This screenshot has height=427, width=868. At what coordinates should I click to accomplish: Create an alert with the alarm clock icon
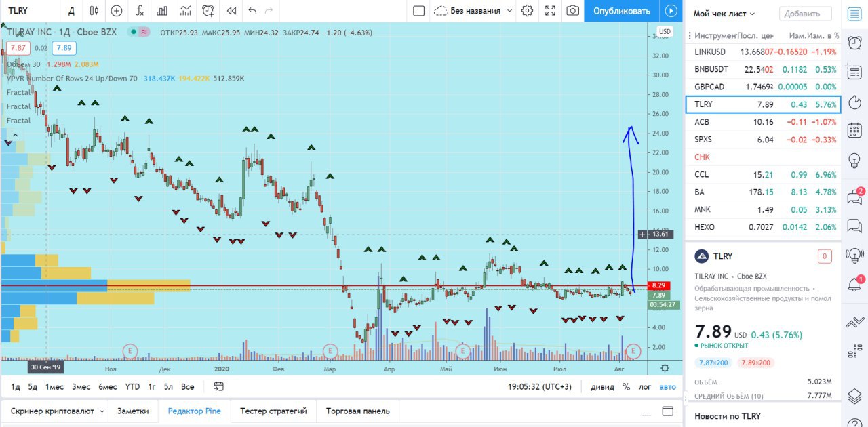pos(208,11)
